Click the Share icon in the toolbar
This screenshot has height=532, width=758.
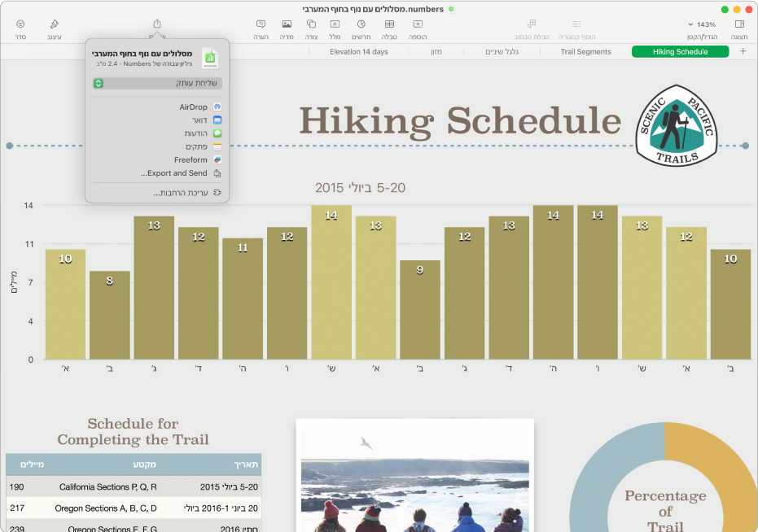point(157,24)
